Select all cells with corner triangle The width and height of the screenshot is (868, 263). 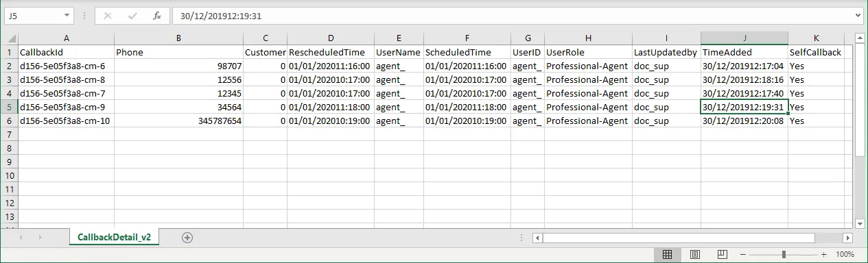pyautogui.click(x=9, y=38)
